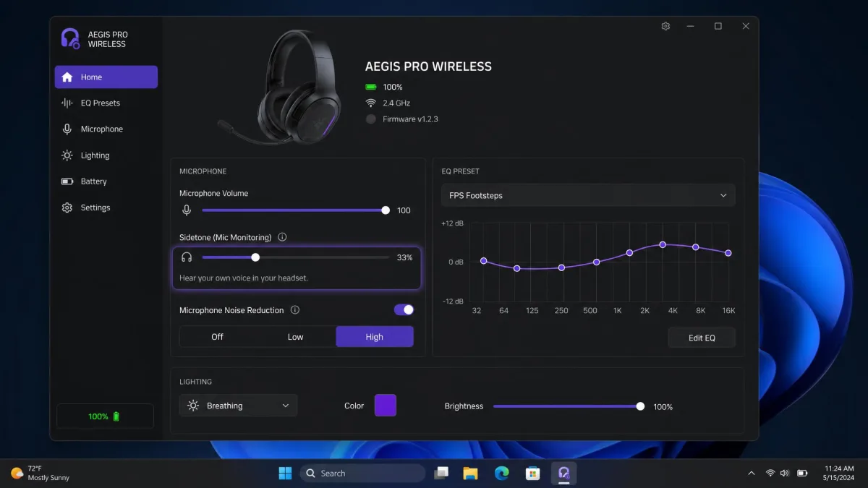Image resolution: width=868 pixels, height=488 pixels.
Task: Launch Microsoft Edge from the taskbar
Action: tap(501, 473)
